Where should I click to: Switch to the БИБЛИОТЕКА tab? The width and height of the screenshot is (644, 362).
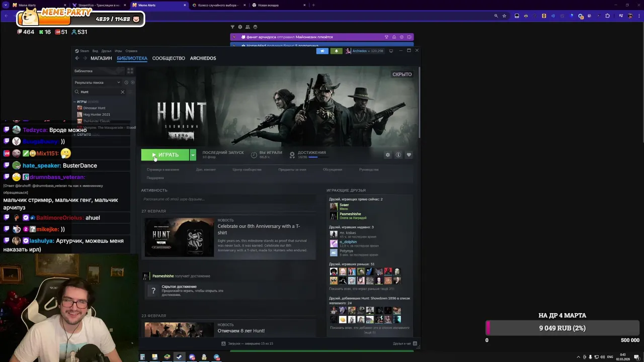click(132, 58)
